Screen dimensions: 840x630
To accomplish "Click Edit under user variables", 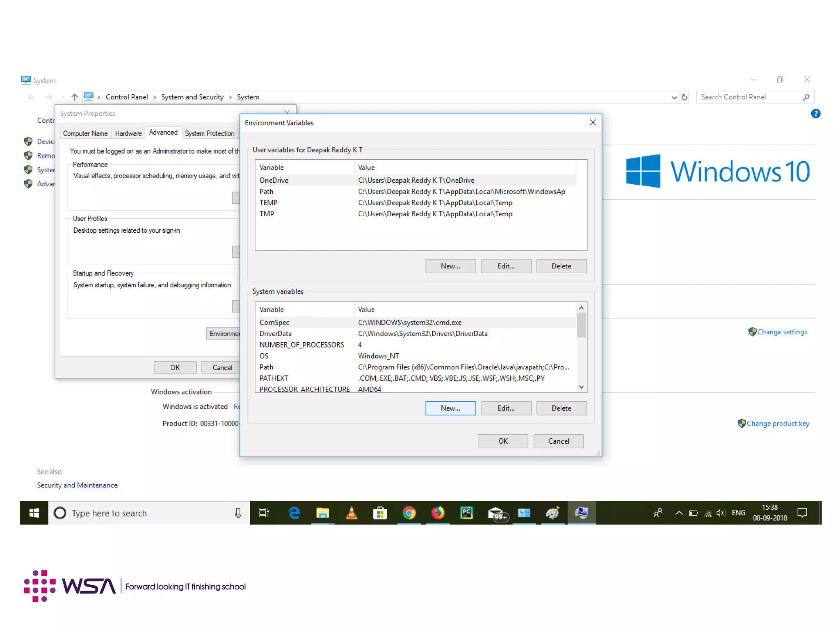I will tap(506, 266).
